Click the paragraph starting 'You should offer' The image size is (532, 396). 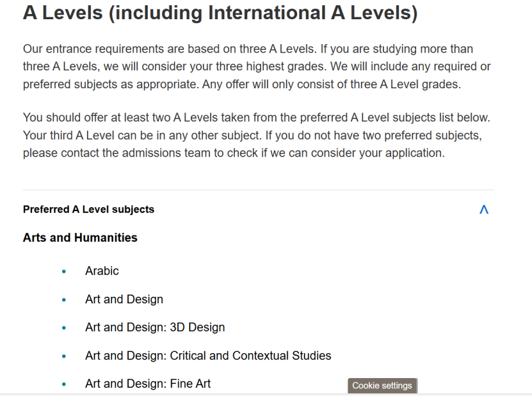click(x=257, y=135)
